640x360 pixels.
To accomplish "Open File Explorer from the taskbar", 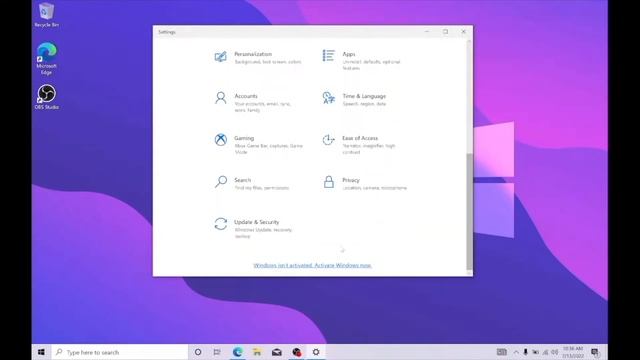I will (x=257, y=352).
